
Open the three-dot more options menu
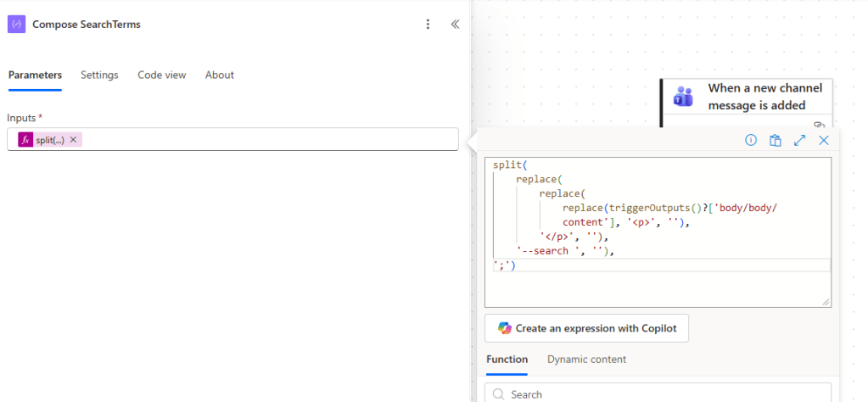pyautogui.click(x=428, y=25)
